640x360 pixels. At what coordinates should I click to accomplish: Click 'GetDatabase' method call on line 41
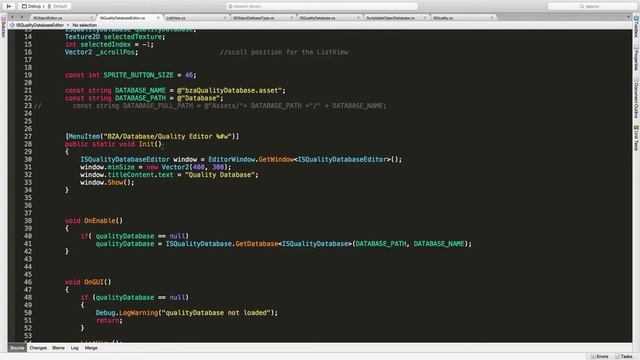257,244
